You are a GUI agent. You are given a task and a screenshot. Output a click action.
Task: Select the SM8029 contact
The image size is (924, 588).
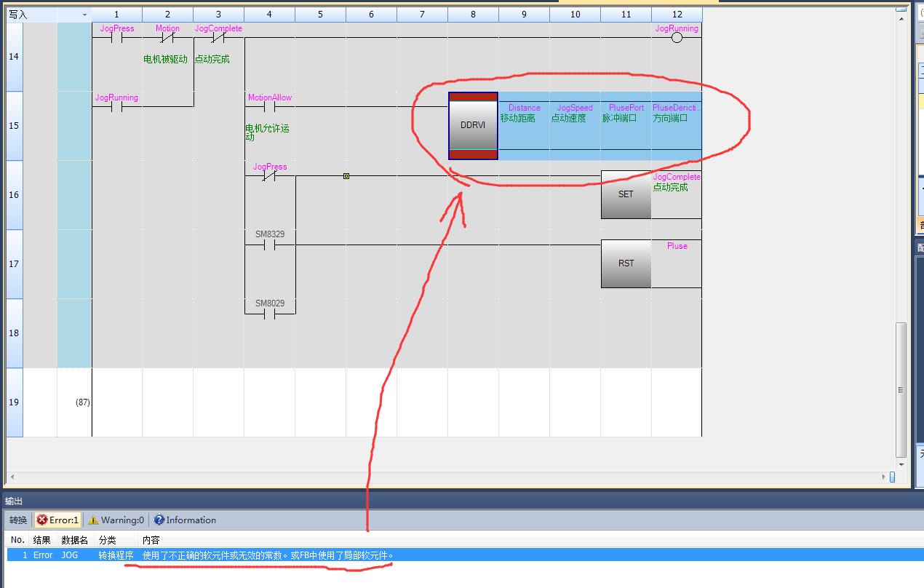click(269, 314)
